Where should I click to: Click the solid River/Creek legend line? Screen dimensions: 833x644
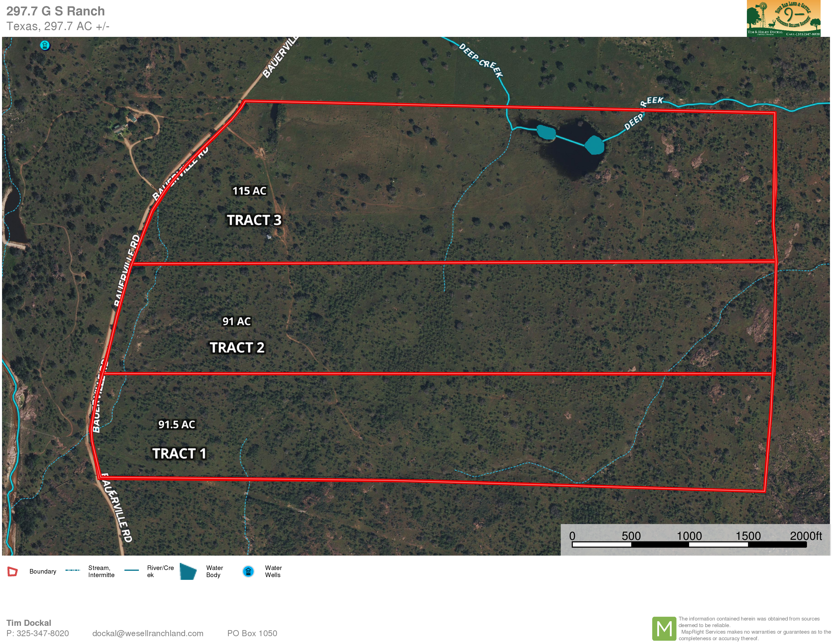pos(132,570)
